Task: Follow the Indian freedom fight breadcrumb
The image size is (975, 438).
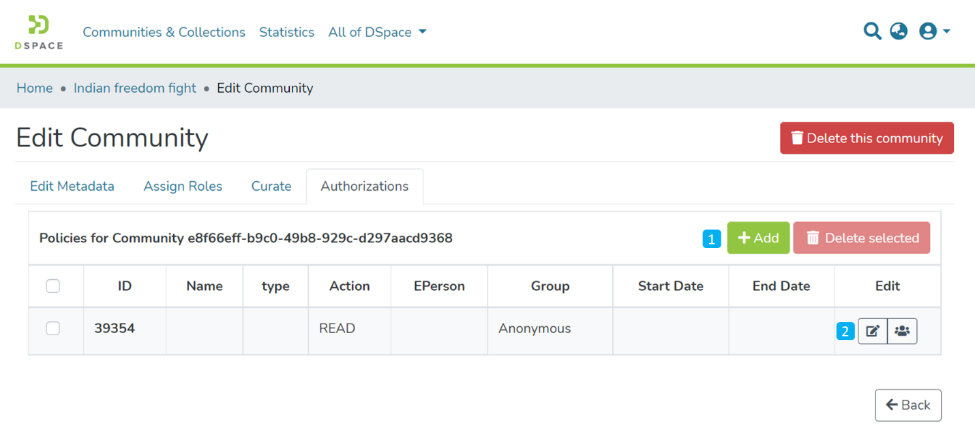Action: pos(135,88)
